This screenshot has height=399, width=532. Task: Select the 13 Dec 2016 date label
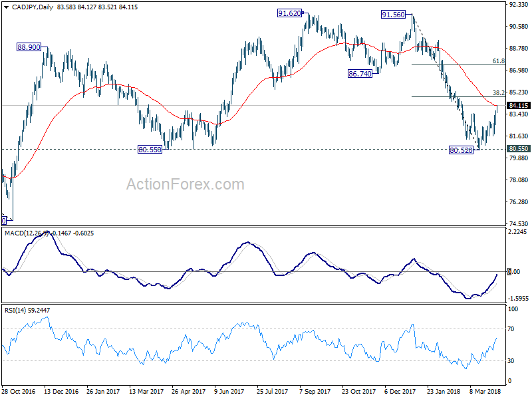[61, 391]
